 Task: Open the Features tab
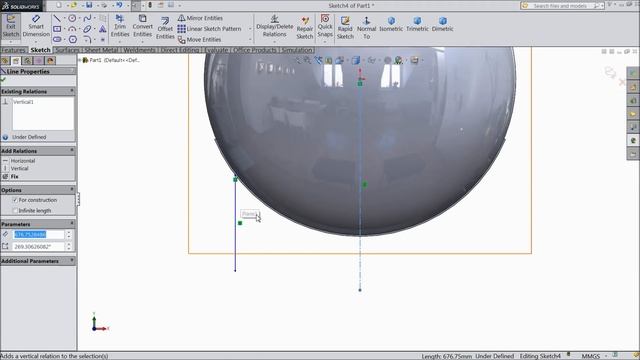coord(13,50)
